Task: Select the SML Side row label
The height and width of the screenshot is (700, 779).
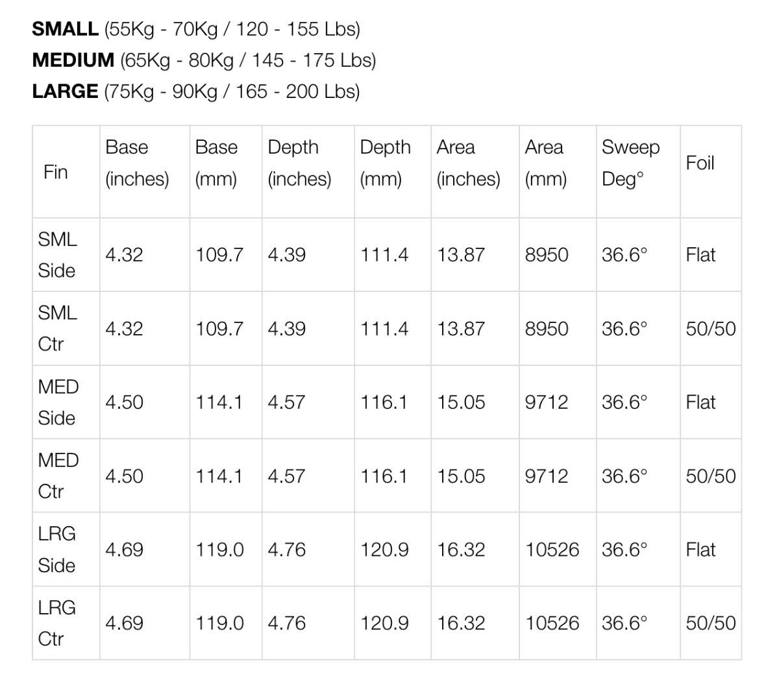Action: click(57, 255)
